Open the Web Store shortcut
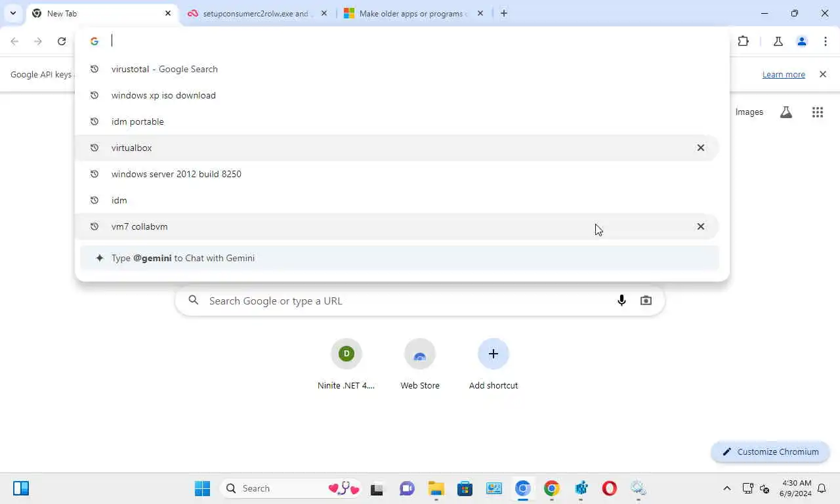Viewport: 840px width, 504px height. coord(420,364)
